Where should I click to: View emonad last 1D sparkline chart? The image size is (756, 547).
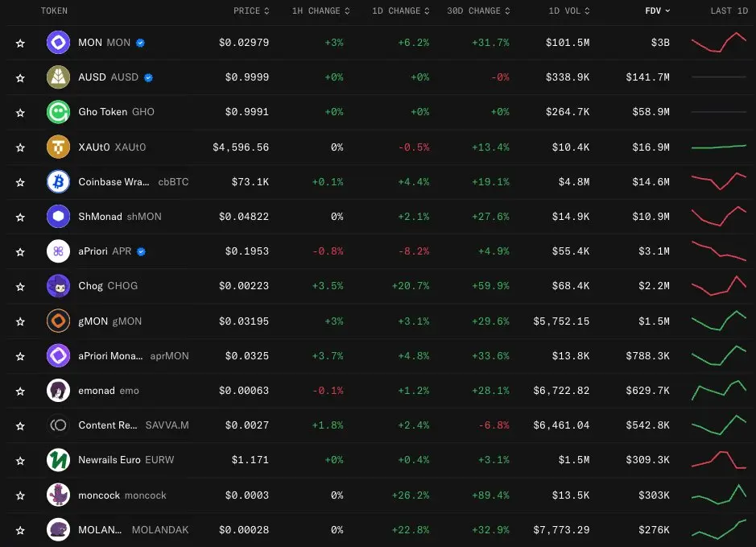719,390
